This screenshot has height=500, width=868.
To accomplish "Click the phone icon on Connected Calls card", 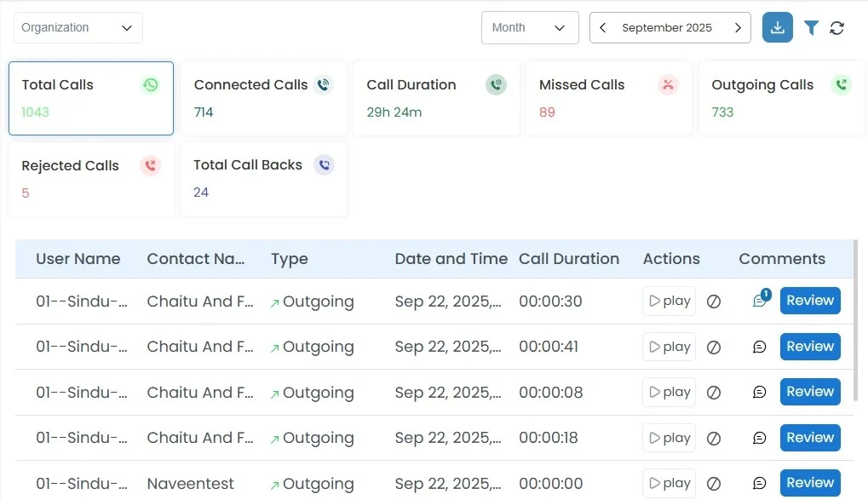I will pos(322,84).
